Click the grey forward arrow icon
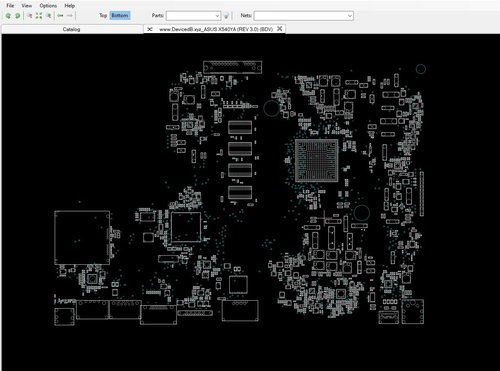This screenshot has height=371, width=500. (x=69, y=16)
